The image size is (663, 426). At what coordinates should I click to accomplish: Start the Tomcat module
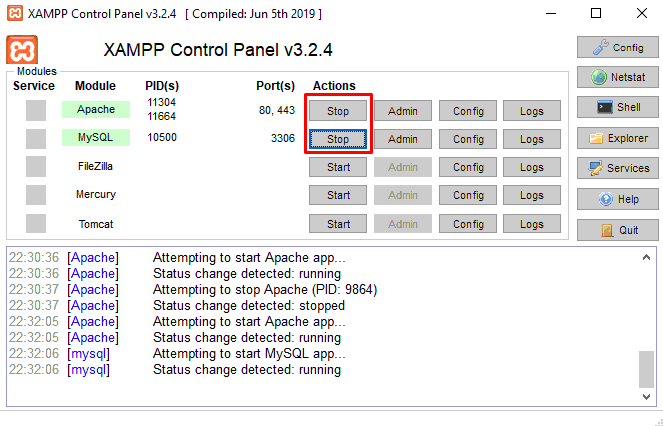click(x=338, y=223)
